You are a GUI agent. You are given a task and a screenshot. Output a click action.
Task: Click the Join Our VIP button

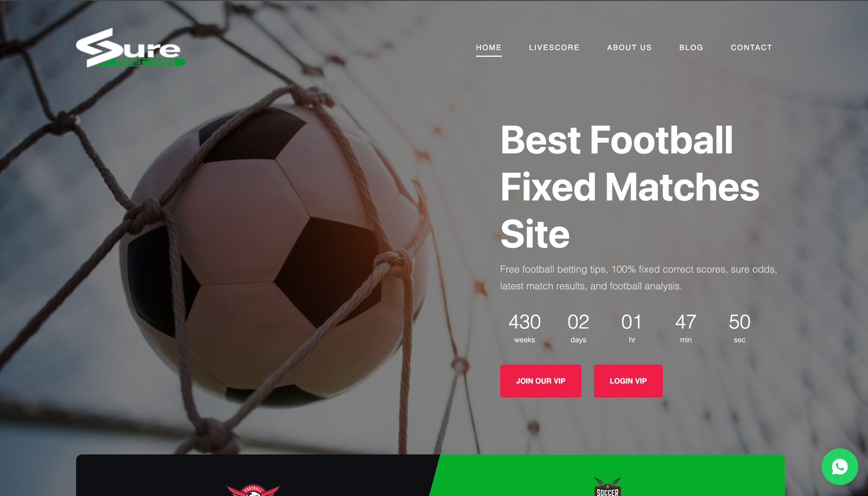pos(540,381)
